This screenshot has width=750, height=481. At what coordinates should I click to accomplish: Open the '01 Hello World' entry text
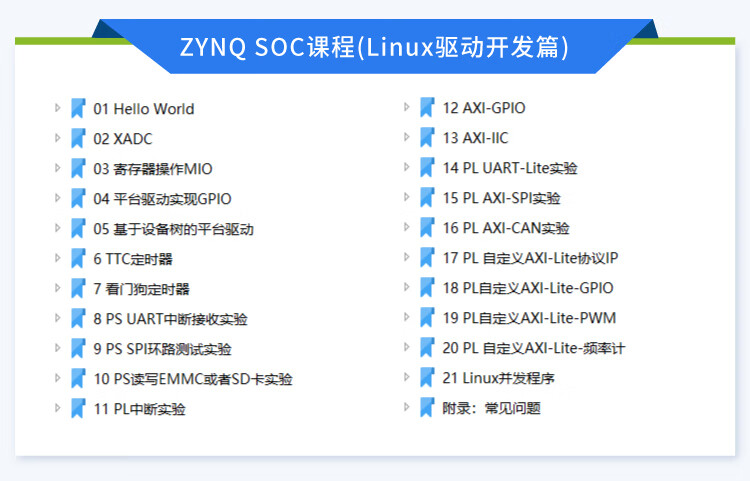(x=143, y=109)
